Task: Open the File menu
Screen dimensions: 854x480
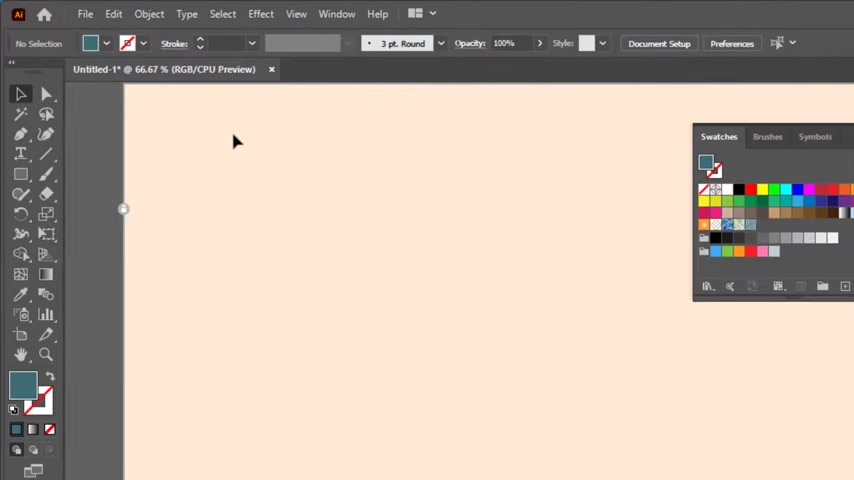Action: point(85,14)
